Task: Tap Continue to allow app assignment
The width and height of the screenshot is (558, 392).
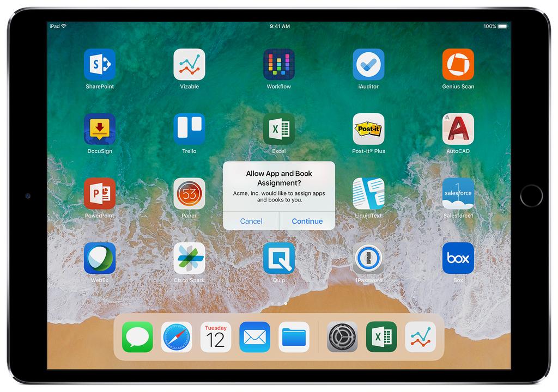Action: (307, 221)
